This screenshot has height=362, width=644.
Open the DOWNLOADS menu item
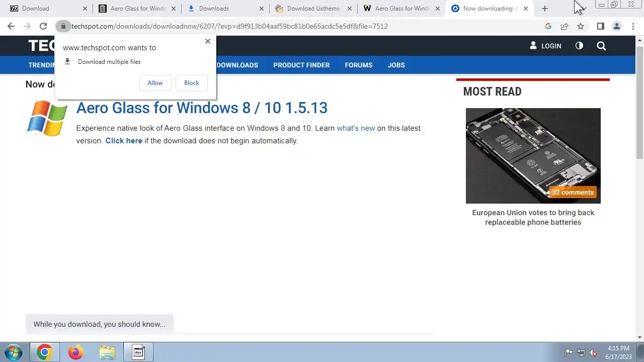click(237, 65)
